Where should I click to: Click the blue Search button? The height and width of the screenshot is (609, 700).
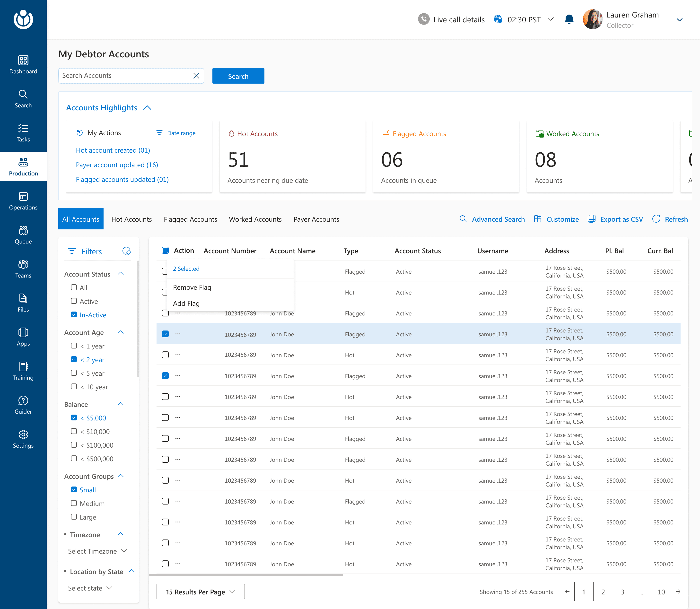coord(238,76)
